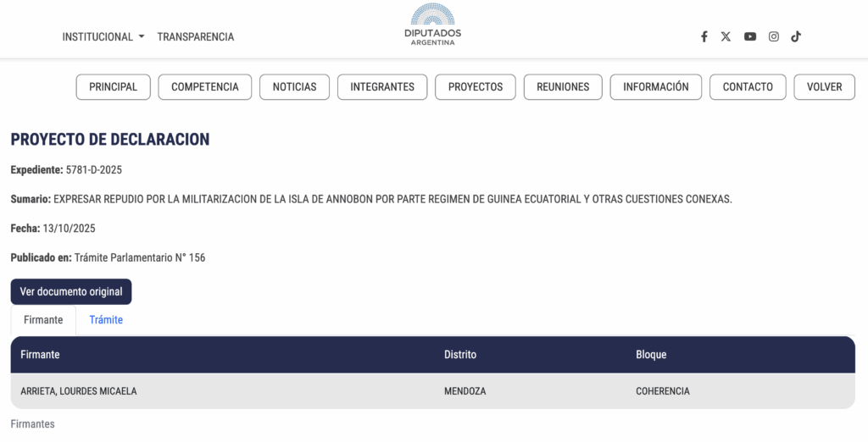
Task: Open the X (Twitter) icon
Action: (726, 36)
